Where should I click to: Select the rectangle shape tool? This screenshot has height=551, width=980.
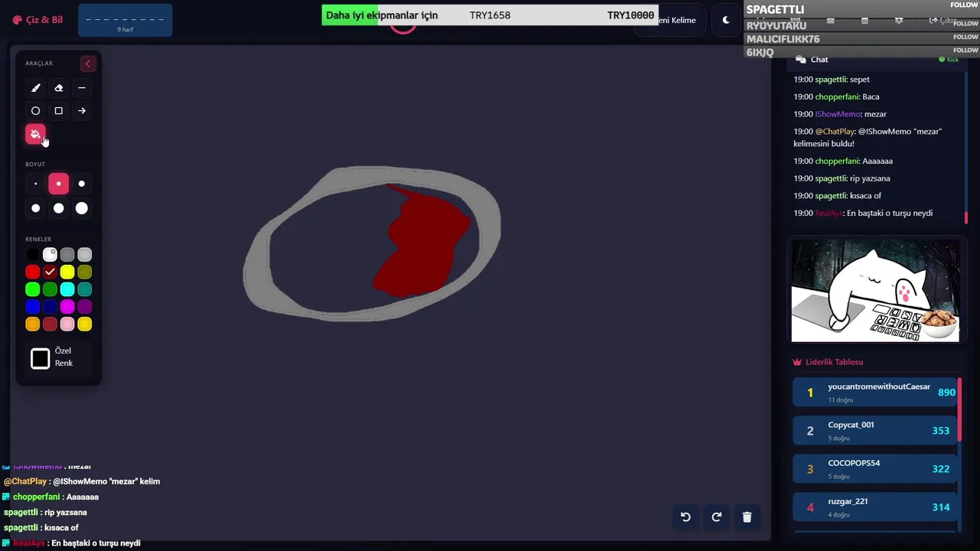click(58, 111)
